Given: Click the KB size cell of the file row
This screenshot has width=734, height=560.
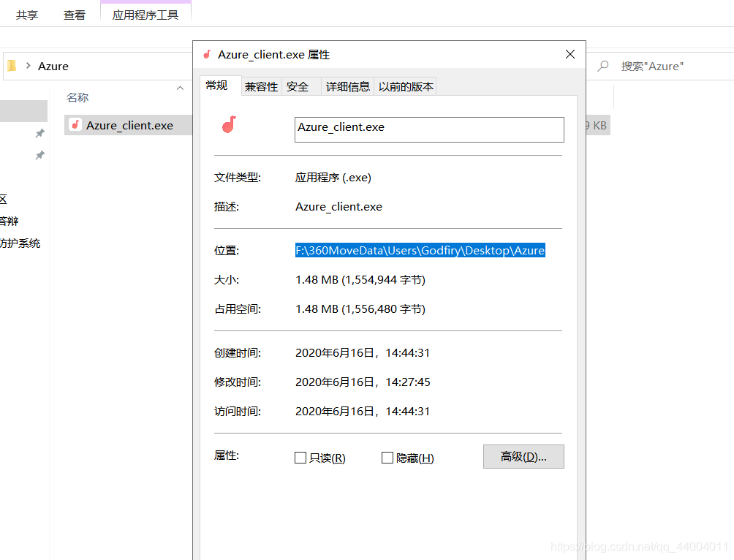Looking at the screenshot, I should click(x=598, y=126).
